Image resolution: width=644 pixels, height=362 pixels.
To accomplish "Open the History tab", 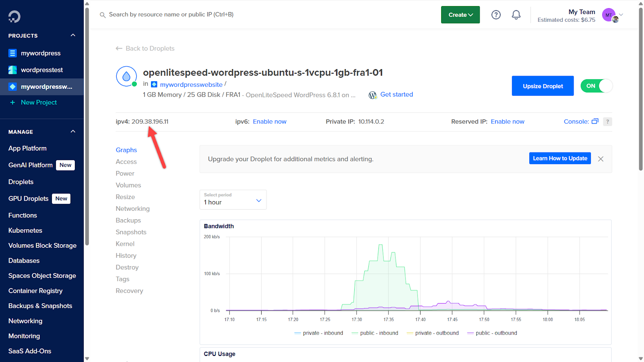I will coord(126,255).
